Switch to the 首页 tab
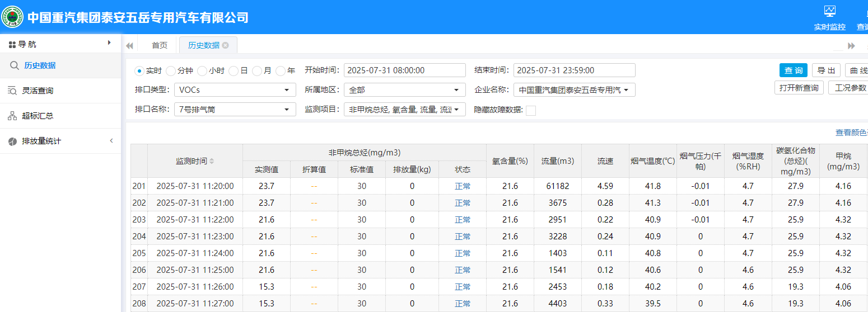Screen dimensions: 868x312 (x=160, y=45)
